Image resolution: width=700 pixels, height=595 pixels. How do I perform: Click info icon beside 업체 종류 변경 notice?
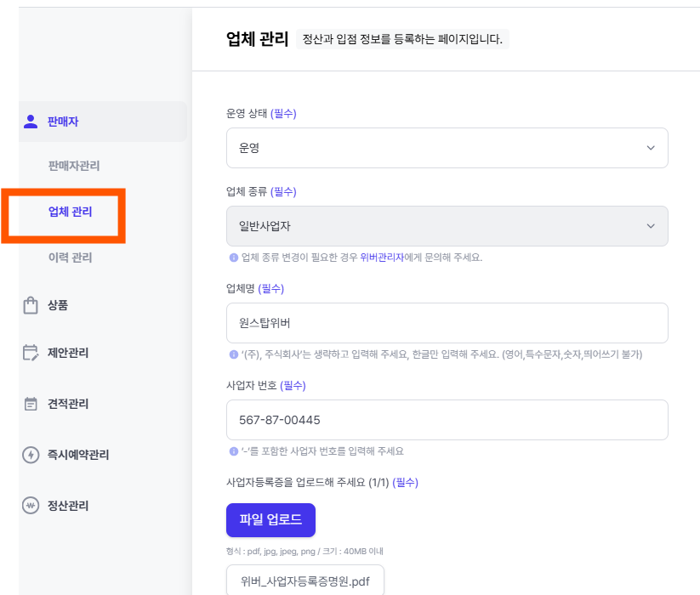point(233,258)
